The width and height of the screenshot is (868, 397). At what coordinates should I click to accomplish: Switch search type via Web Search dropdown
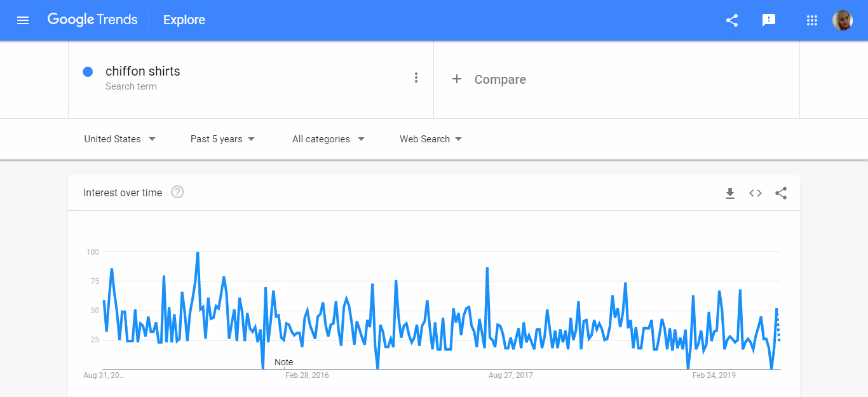430,138
